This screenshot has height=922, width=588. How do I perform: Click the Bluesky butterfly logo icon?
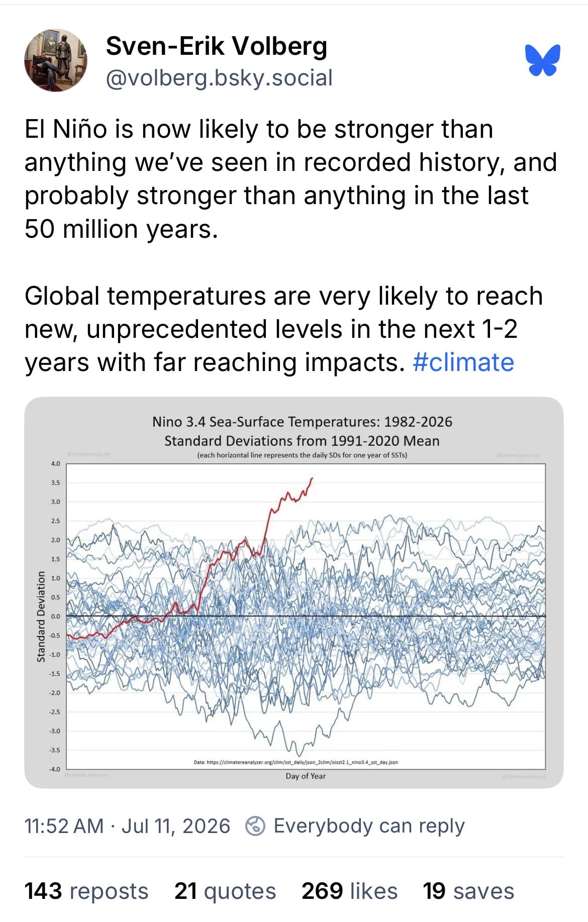click(x=543, y=60)
